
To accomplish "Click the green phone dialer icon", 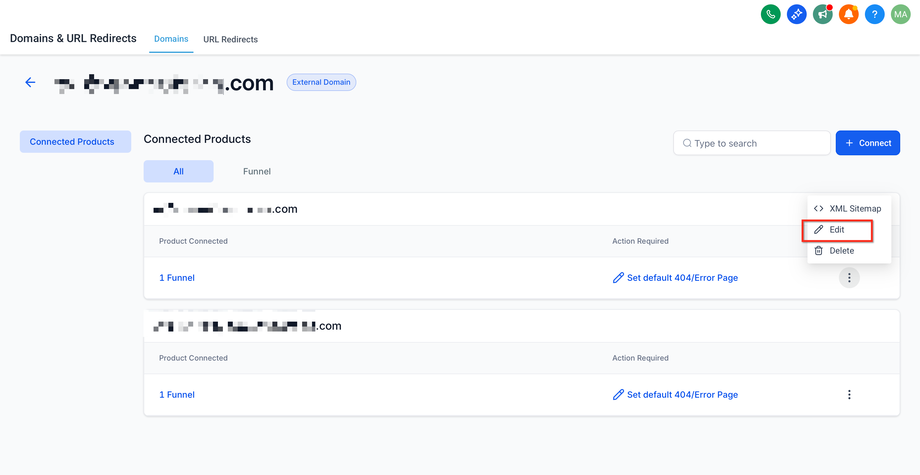I will [770, 14].
